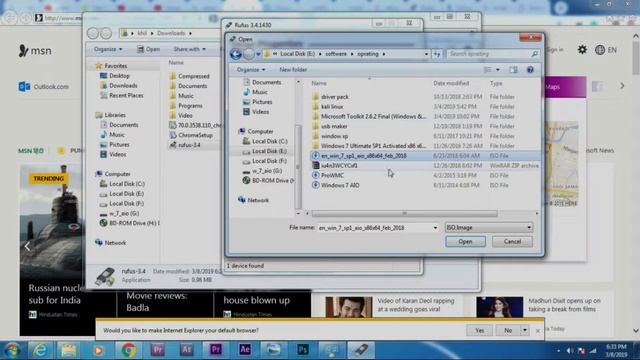This screenshot has width=640, height=360.
Task: Select the WinRAR ZIP archive file
Action: (339, 166)
